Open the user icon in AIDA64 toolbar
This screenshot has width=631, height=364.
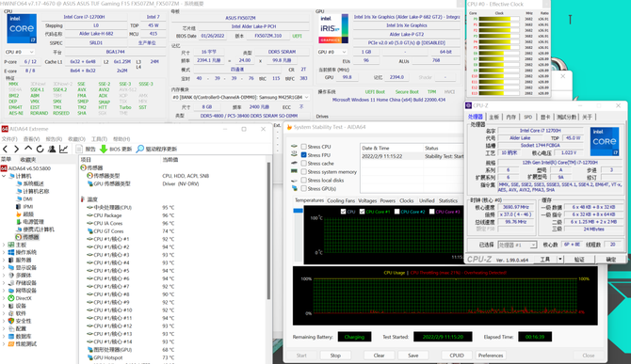(x=52, y=149)
